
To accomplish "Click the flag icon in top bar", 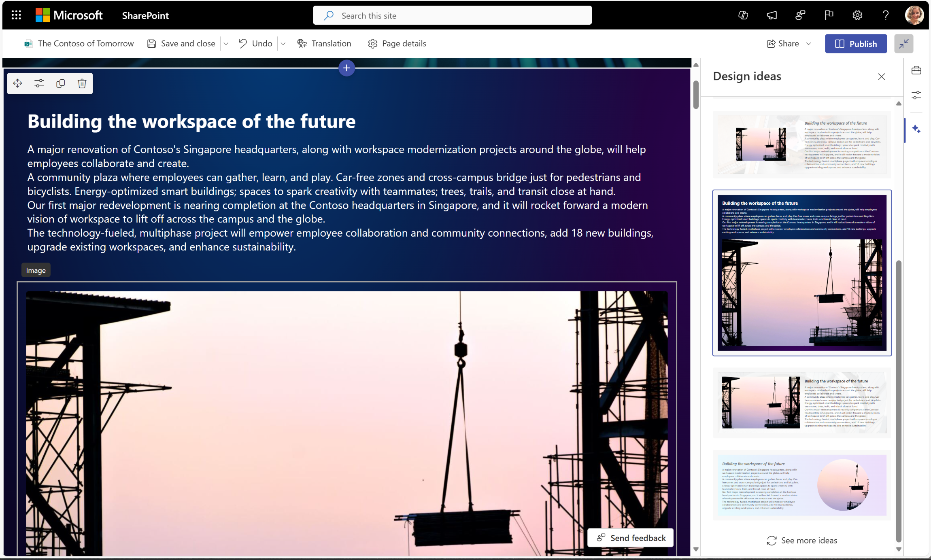I will 829,15.
